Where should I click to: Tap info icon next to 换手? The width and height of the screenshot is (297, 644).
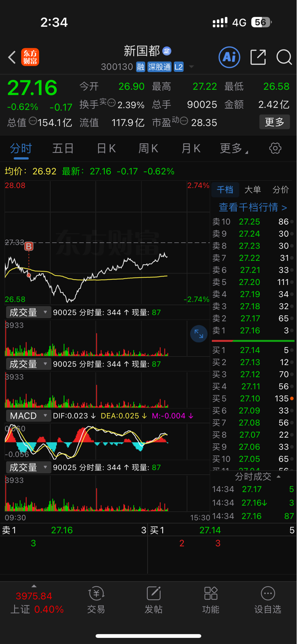click(111, 102)
